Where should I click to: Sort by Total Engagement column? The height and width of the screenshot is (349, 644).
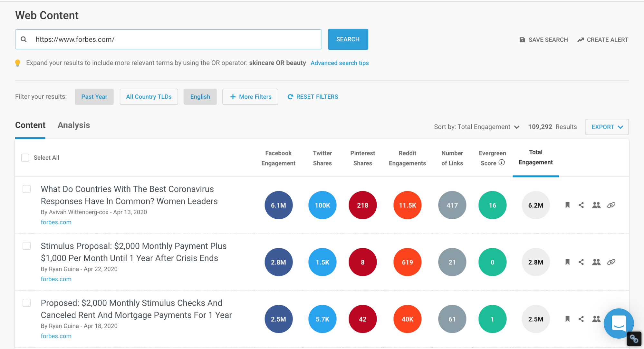click(x=535, y=157)
